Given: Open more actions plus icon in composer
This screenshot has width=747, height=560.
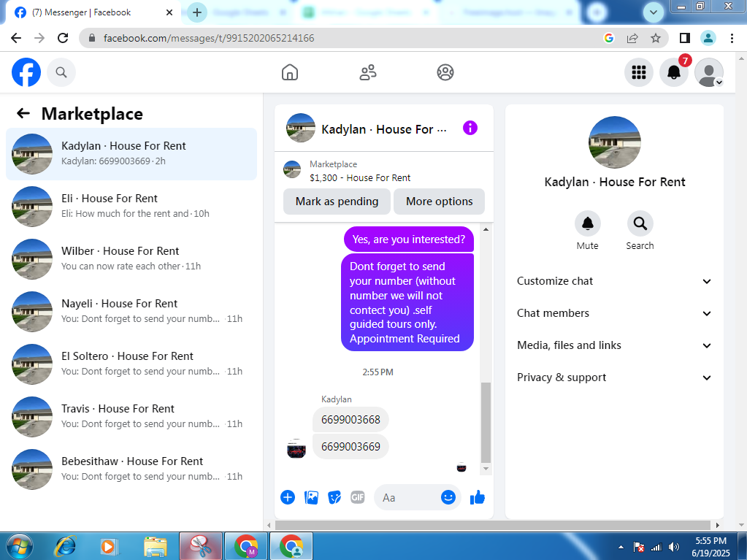Looking at the screenshot, I should [x=288, y=498].
